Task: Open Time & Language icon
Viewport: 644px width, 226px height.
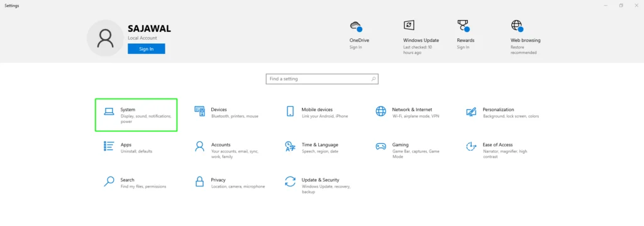Action: click(291, 146)
